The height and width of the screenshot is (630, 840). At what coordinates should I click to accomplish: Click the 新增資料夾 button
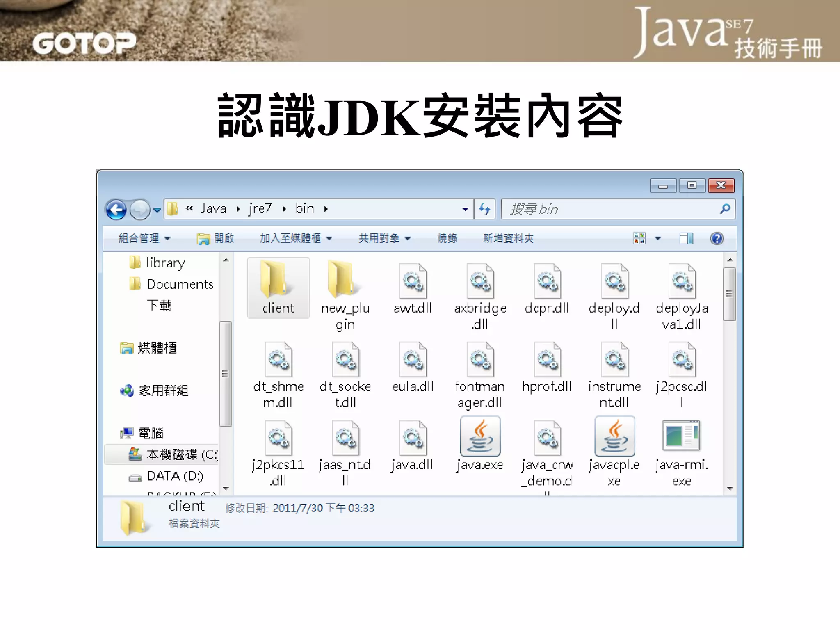pyautogui.click(x=508, y=238)
